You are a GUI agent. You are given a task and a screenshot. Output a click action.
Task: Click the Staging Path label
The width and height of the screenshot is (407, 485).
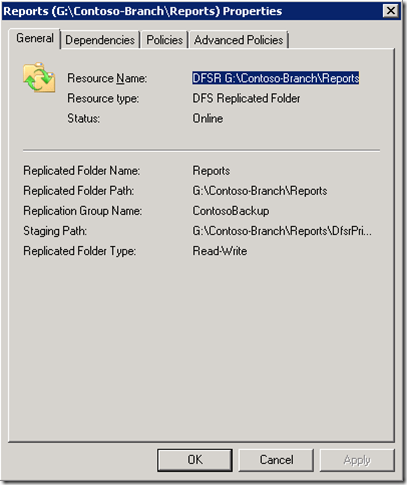[55, 231]
